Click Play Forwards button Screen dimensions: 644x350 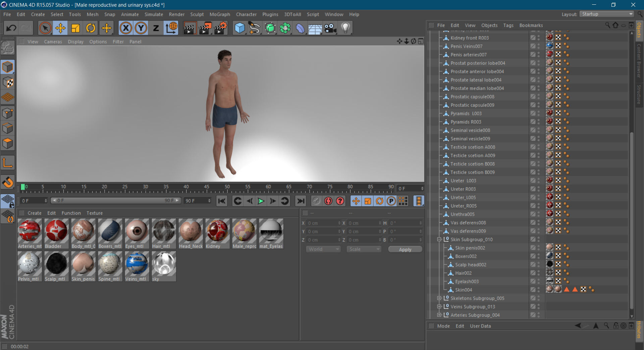(261, 201)
